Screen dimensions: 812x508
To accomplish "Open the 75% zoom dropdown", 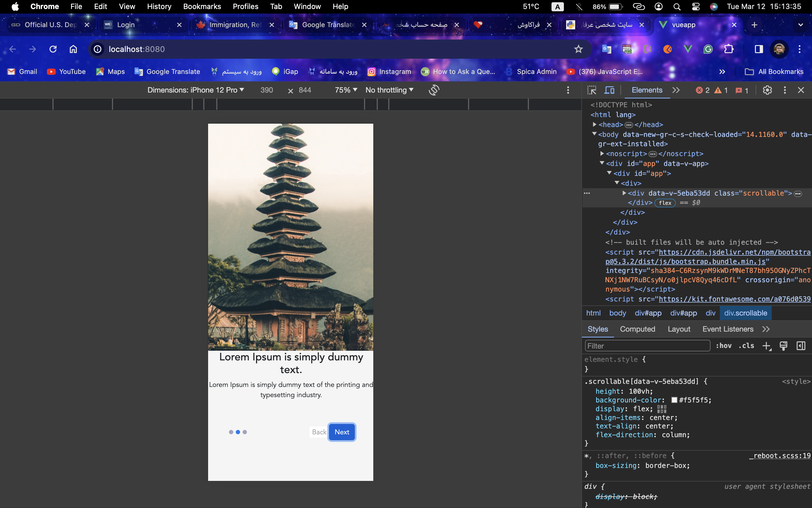I will [346, 90].
